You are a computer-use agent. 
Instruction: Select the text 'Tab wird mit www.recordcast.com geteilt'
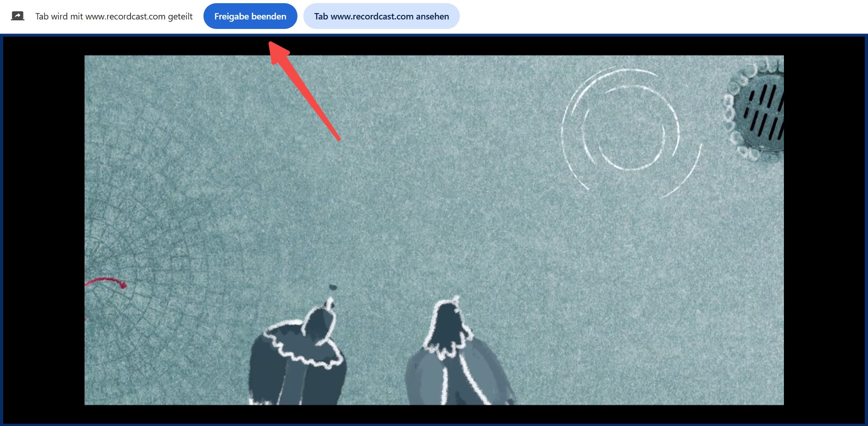point(114,16)
